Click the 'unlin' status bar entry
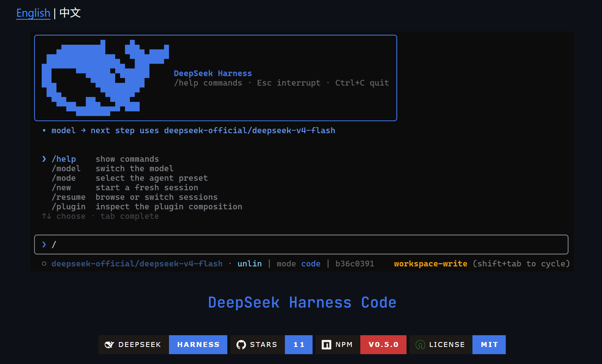The height and width of the screenshot is (364, 602). (x=250, y=264)
